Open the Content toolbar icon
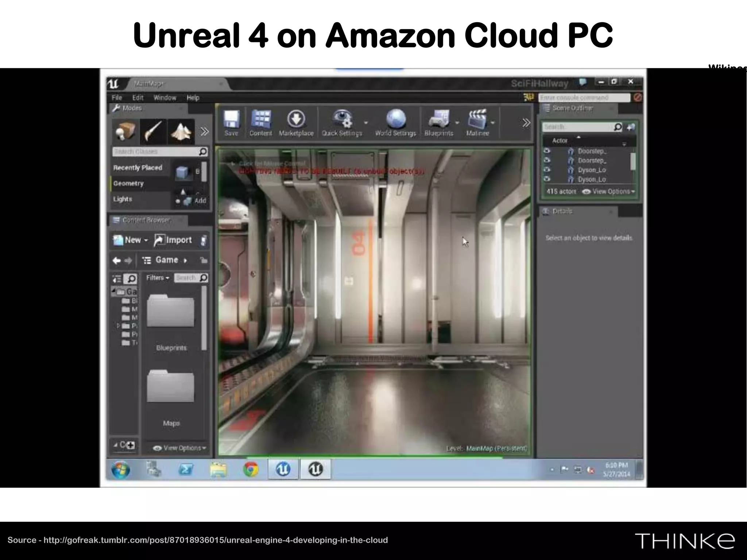747x560 pixels. click(261, 123)
